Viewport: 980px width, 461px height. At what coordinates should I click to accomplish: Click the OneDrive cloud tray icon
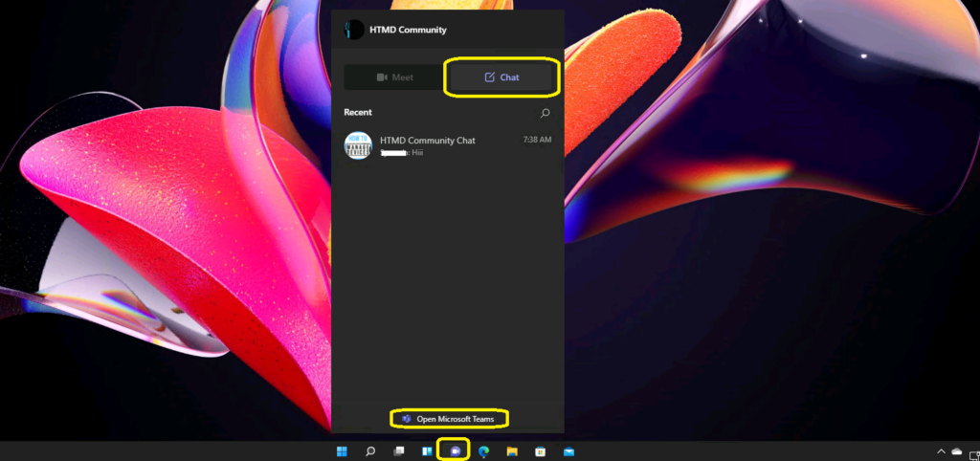click(x=956, y=451)
